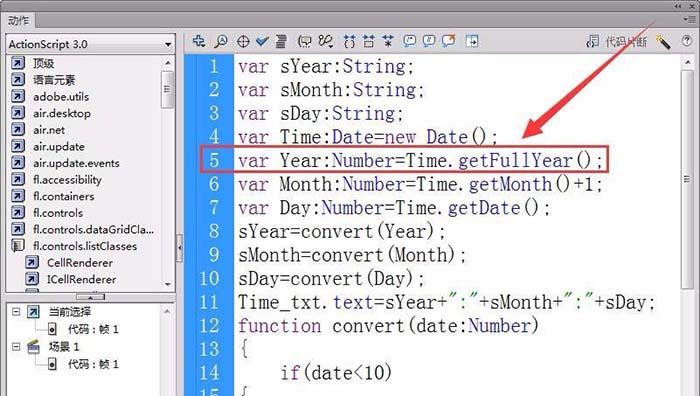Screen dimensions: 700x396
Task: Open debug options stethoscope icon
Action: [x=325, y=42]
